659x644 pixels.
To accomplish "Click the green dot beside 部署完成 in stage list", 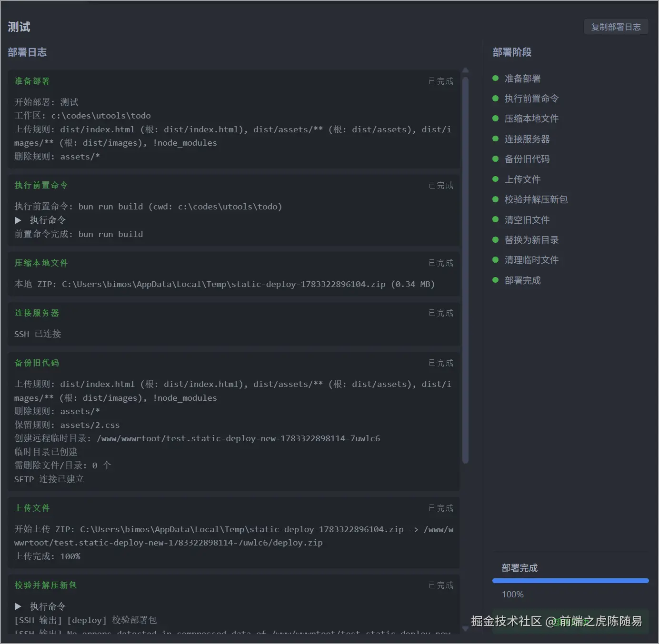I will point(495,280).
